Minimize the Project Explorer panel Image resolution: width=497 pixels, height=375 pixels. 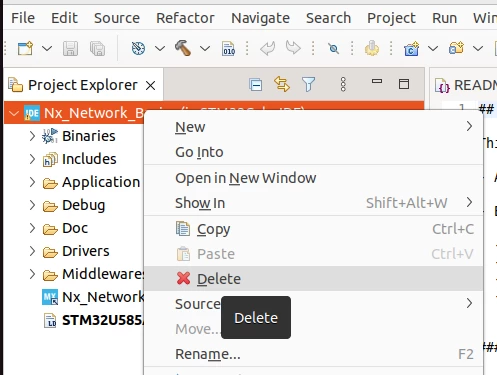(377, 81)
